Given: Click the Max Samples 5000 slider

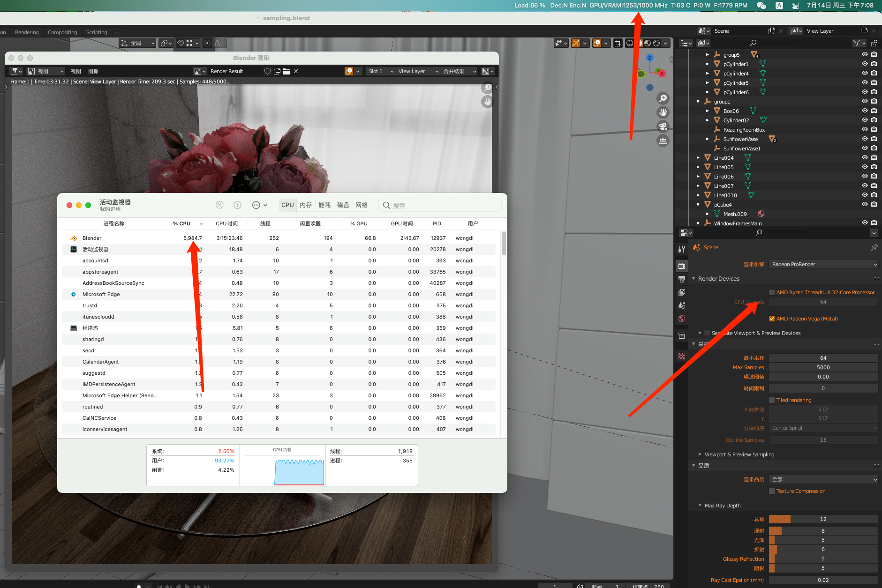Looking at the screenshot, I should [x=823, y=367].
